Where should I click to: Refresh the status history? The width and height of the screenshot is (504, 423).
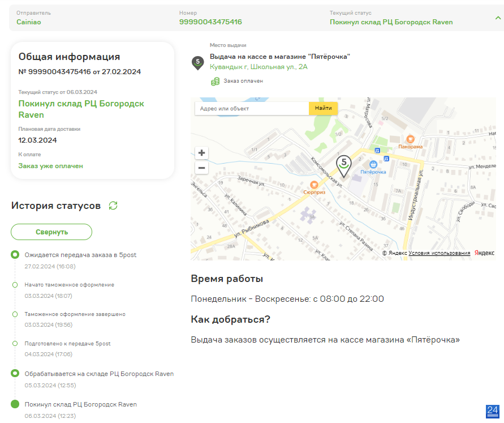tap(113, 206)
